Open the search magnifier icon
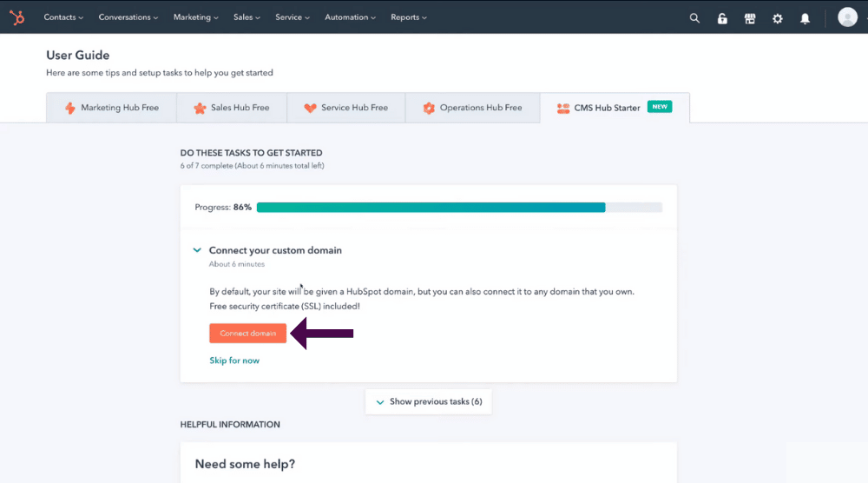Viewport: 868px width, 483px height. point(694,18)
